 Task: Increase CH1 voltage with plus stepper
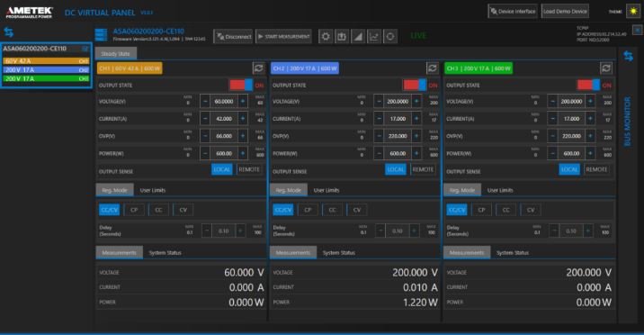pos(243,101)
